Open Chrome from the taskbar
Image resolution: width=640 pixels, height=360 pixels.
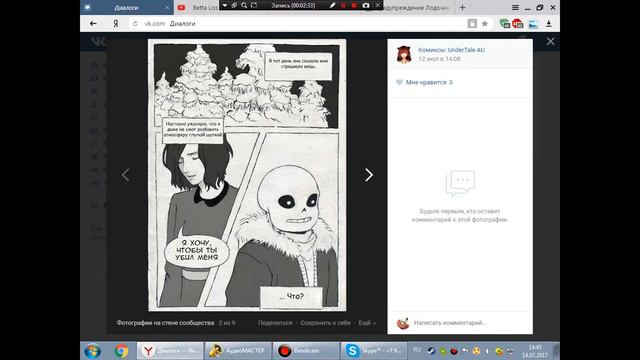[121, 351]
